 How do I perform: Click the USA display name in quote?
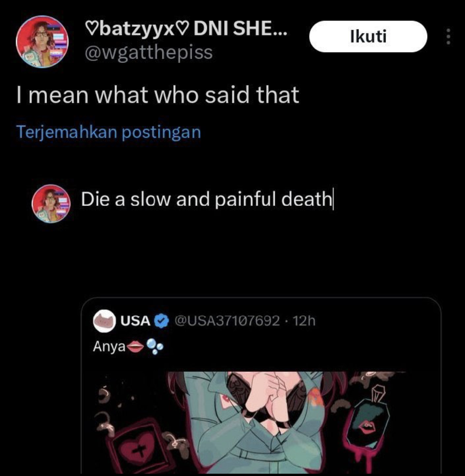coord(136,321)
